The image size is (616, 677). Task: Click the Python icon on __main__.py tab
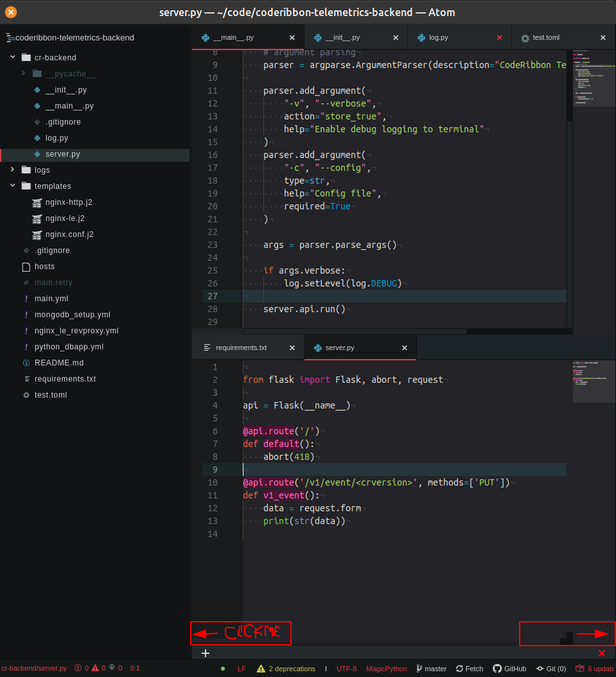coord(206,37)
